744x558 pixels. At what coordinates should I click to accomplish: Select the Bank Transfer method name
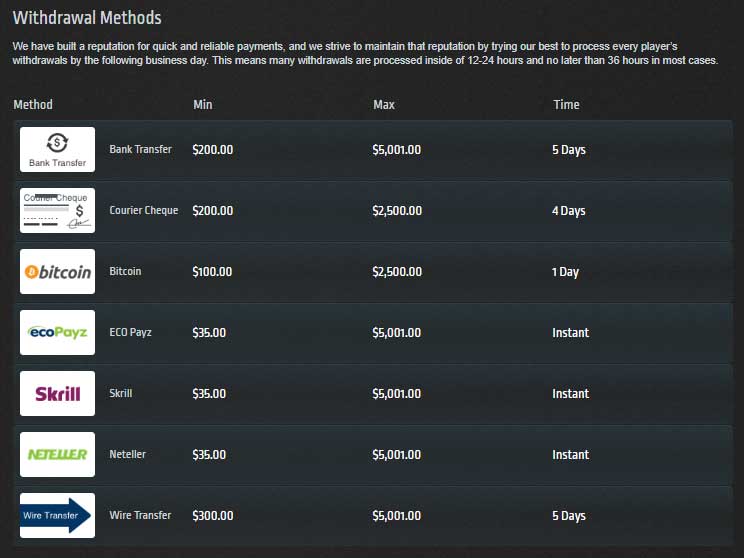(140, 150)
